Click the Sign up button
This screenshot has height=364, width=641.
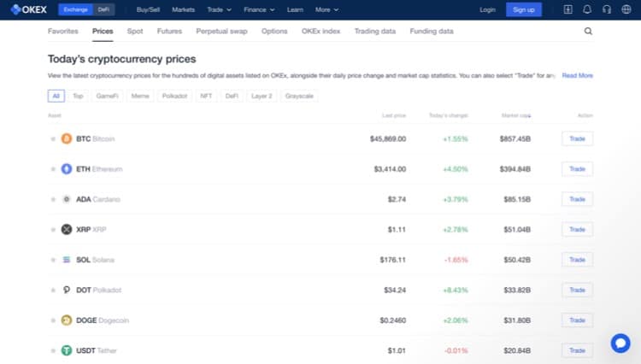click(523, 9)
